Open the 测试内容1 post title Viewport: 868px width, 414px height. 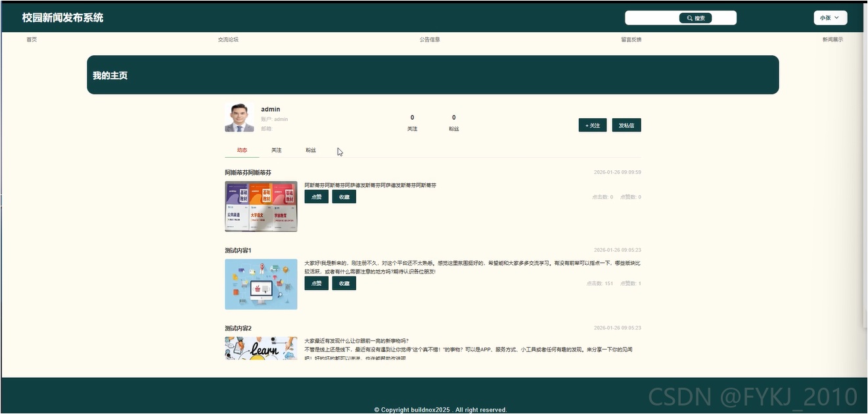tap(238, 250)
